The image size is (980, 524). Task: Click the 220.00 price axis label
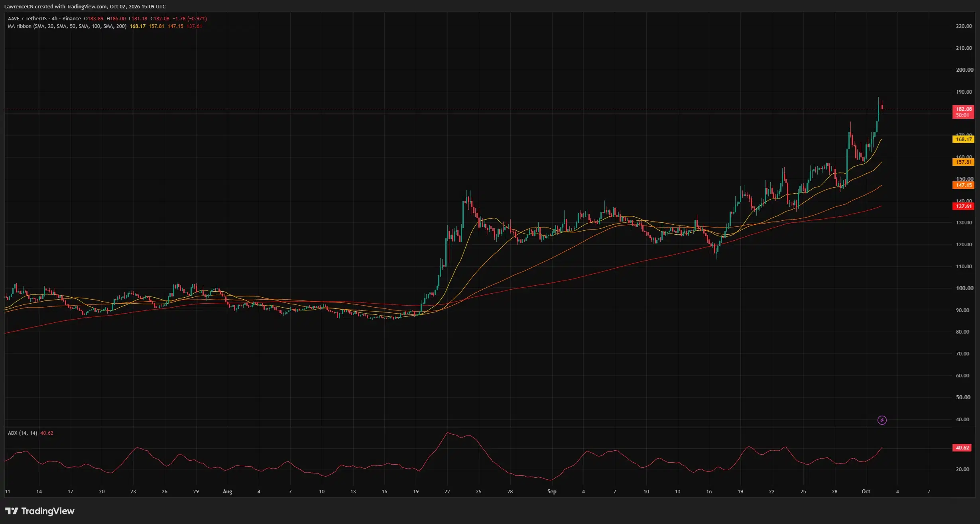tap(964, 26)
